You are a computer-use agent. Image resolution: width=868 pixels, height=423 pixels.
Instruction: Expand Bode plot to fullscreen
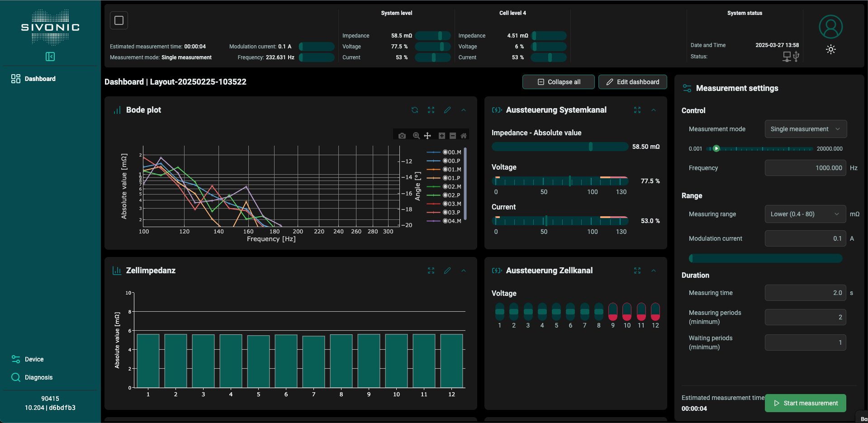pos(431,110)
